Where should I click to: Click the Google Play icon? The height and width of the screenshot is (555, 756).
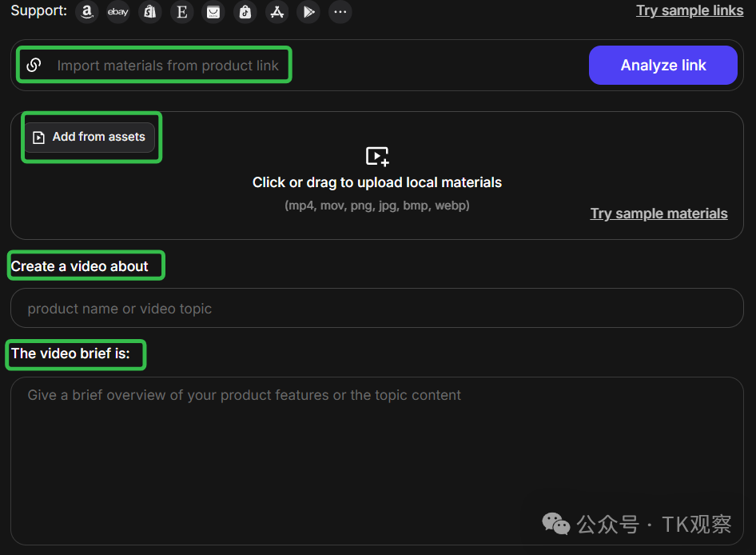coord(308,12)
